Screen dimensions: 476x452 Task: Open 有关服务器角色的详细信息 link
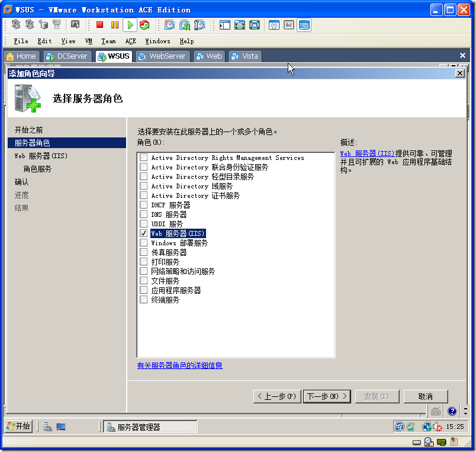point(180,366)
